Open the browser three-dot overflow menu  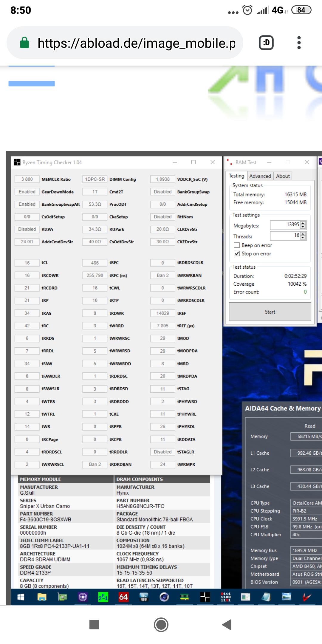[x=299, y=43]
